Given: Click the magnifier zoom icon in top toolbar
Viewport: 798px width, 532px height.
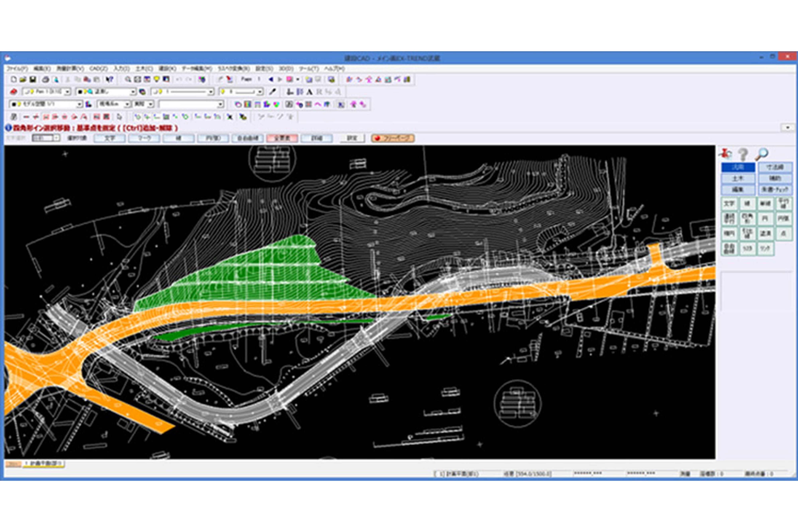Looking at the screenshot, I should pyautogui.click(x=128, y=79).
